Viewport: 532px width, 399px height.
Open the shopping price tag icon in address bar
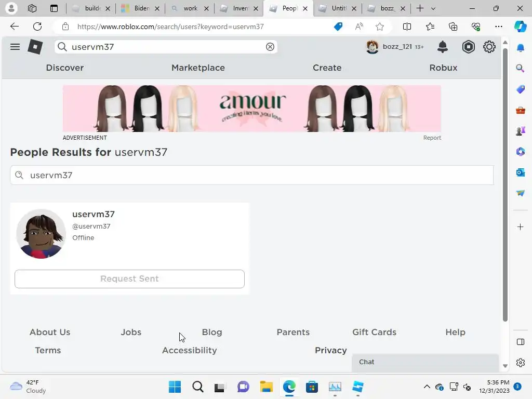[x=338, y=26]
